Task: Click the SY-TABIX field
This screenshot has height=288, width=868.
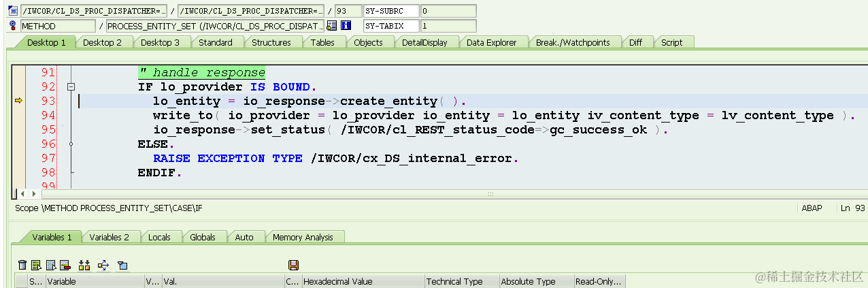Action: click(x=391, y=26)
